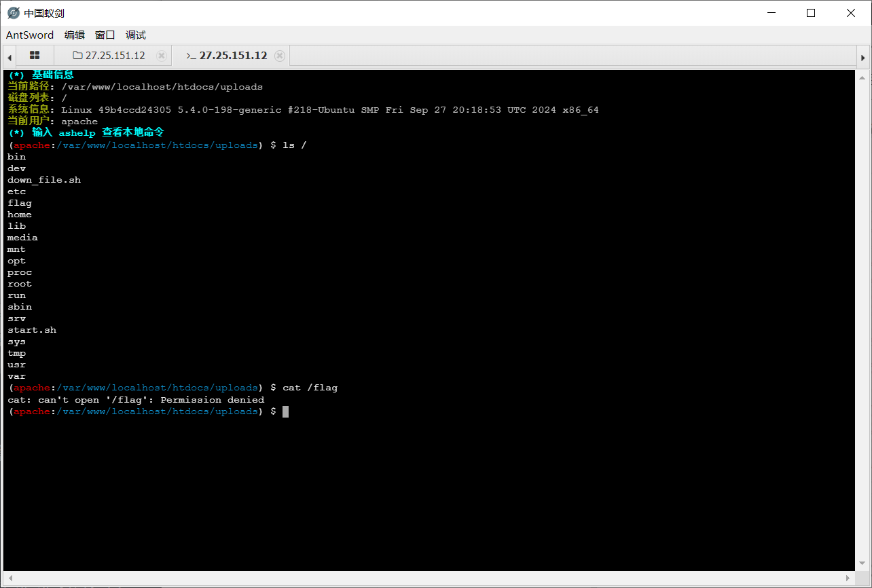Click the terminal prompt icon on second tab
Viewport: 872px width, 588px height.
click(191, 56)
